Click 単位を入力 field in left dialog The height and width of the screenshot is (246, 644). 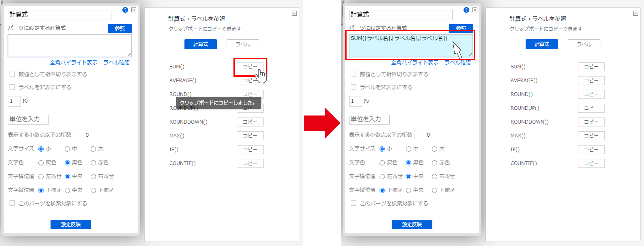click(28, 119)
